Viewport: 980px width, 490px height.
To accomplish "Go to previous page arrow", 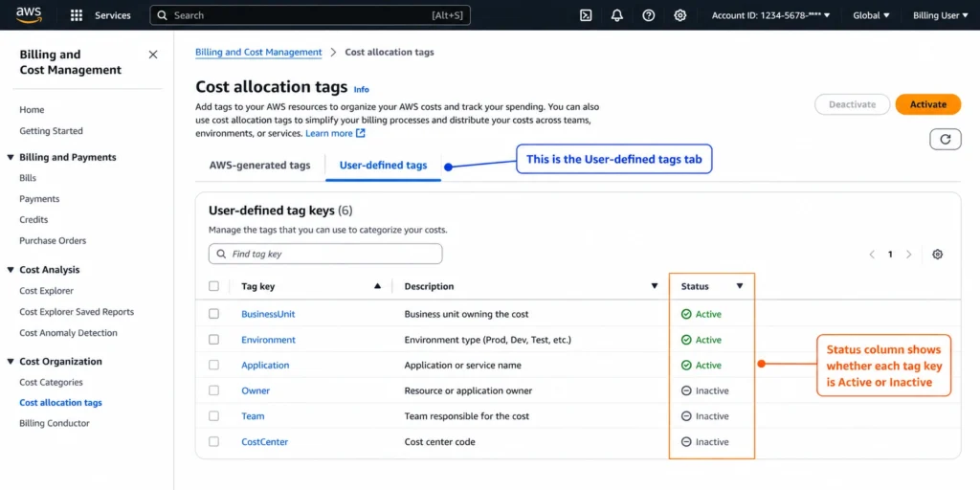I will click(872, 255).
